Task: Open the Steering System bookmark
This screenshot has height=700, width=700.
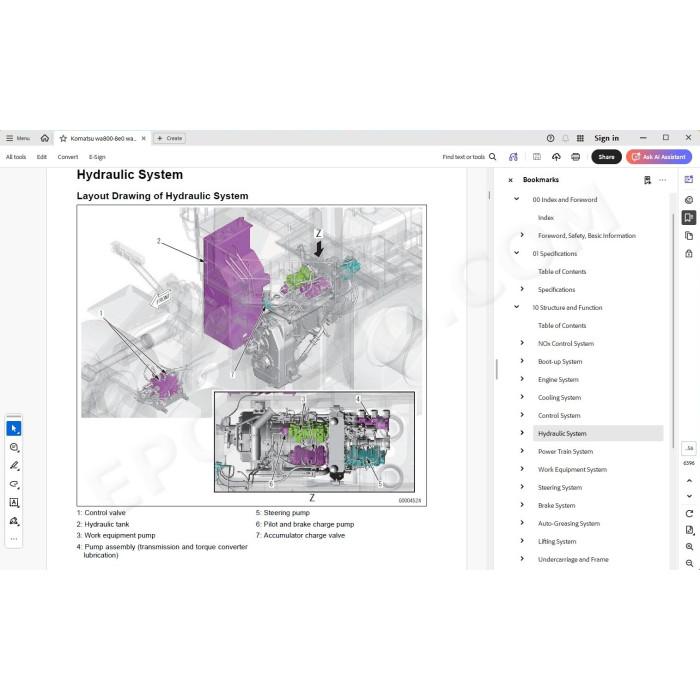Action: [560, 488]
